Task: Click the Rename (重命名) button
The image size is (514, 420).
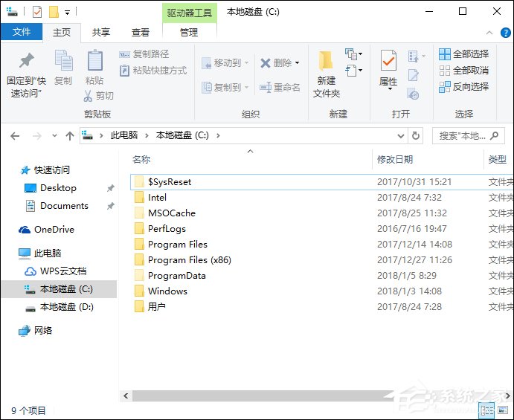Action: (280, 88)
